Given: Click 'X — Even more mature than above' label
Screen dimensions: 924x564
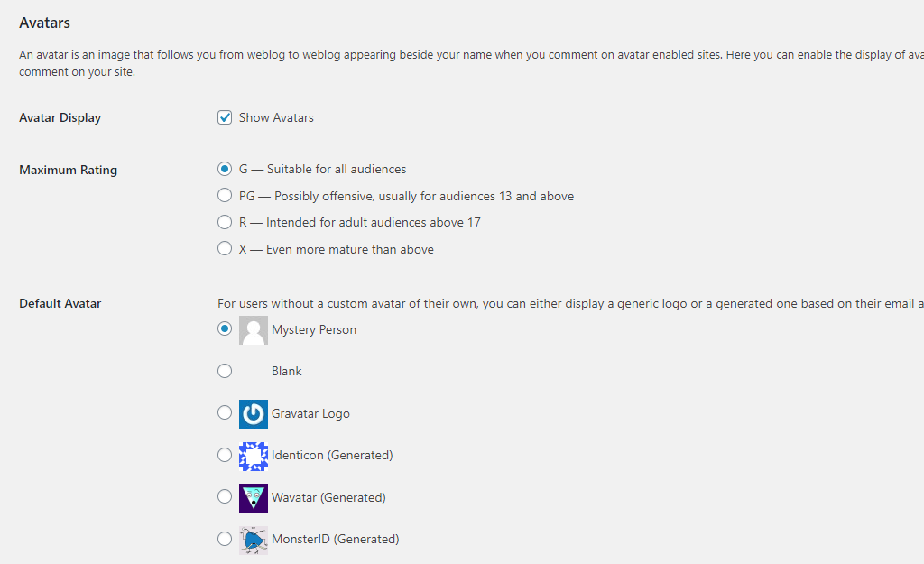Looking at the screenshot, I should pyautogui.click(x=336, y=249).
